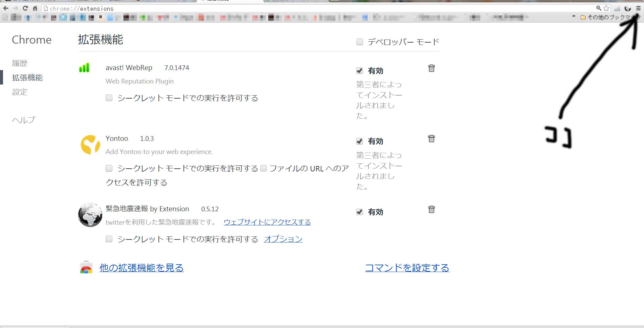Click the Chrome heading in the sidebar
Viewport: 644px width, 328px height.
tap(32, 40)
